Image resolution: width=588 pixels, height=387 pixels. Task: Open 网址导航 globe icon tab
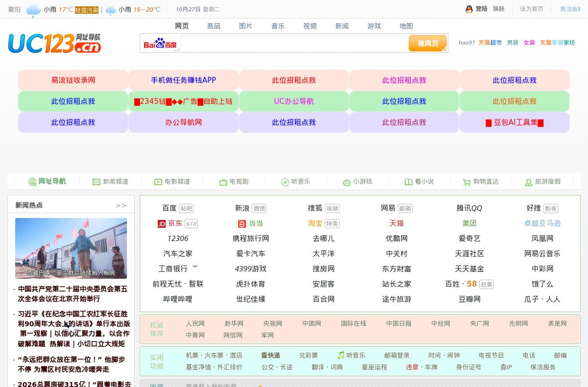tap(32, 182)
